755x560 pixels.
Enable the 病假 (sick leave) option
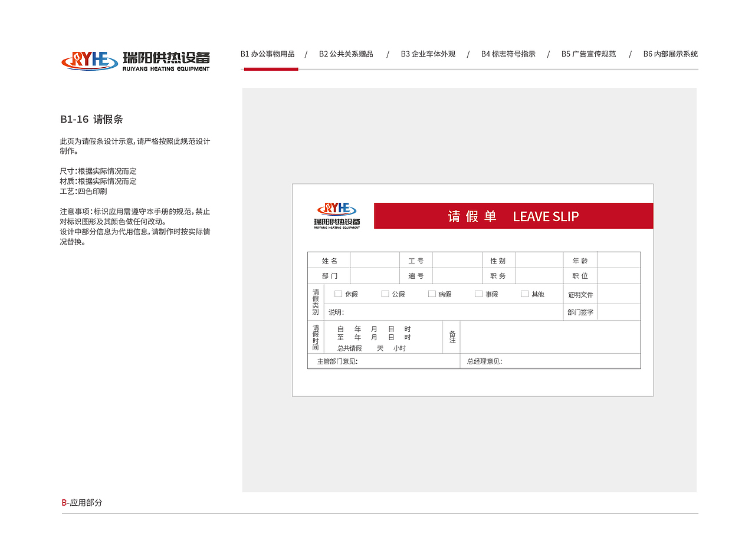coord(432,294)
